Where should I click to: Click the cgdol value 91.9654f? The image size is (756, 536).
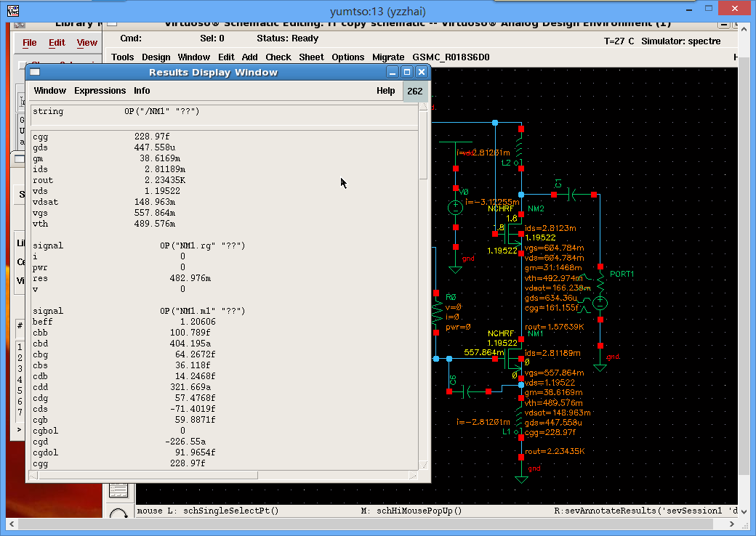(x=196, y=452)
